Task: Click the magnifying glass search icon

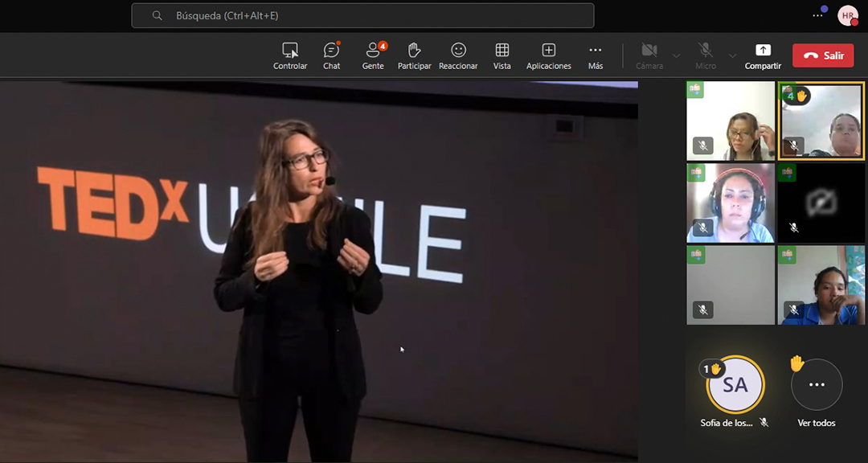Action: tap(158, 15)
